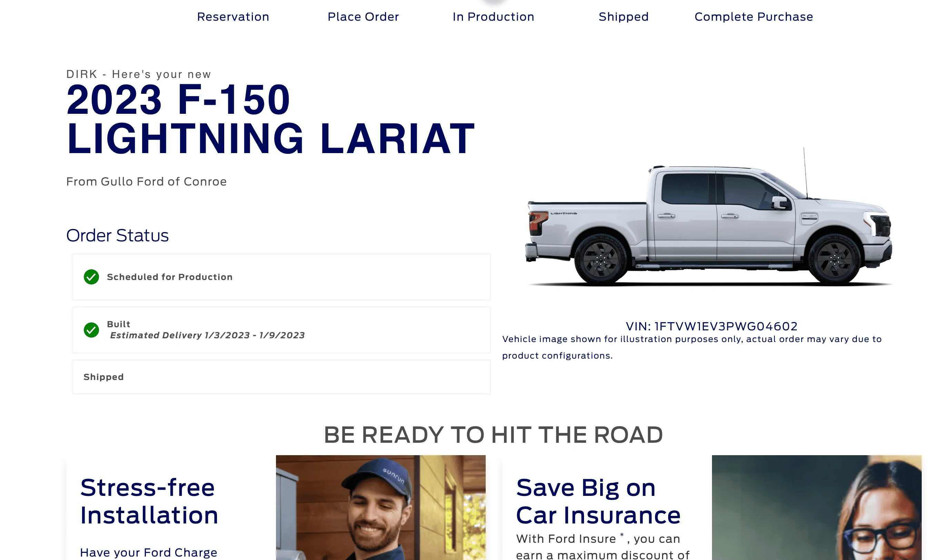Click Be Ready To Hit The Road heading
The width and height of the screenshot is (950, 560).
click(493, 435)
